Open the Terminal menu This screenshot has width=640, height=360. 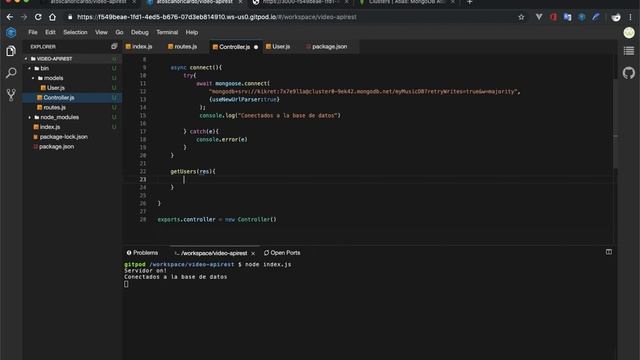tap(167, 32)
